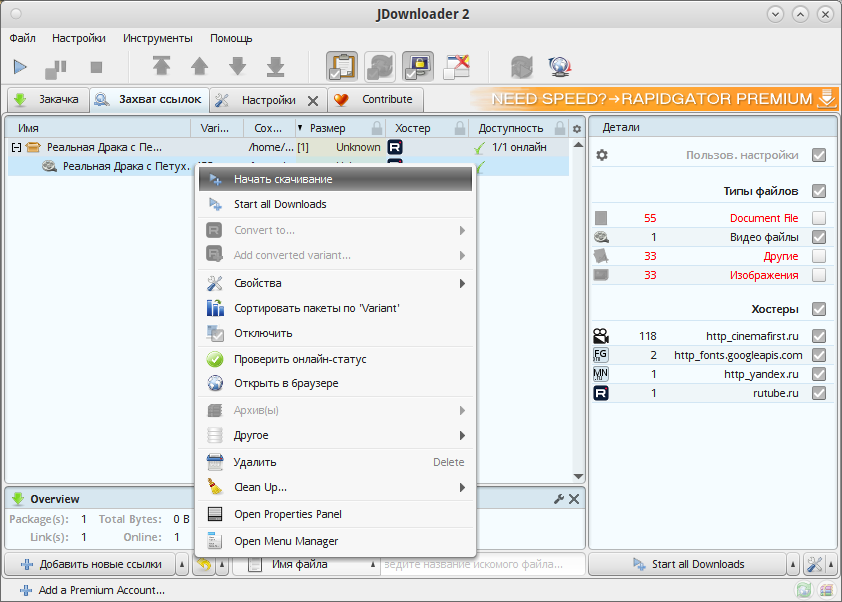Click Добавить новые ссылки button

point(90,564)
